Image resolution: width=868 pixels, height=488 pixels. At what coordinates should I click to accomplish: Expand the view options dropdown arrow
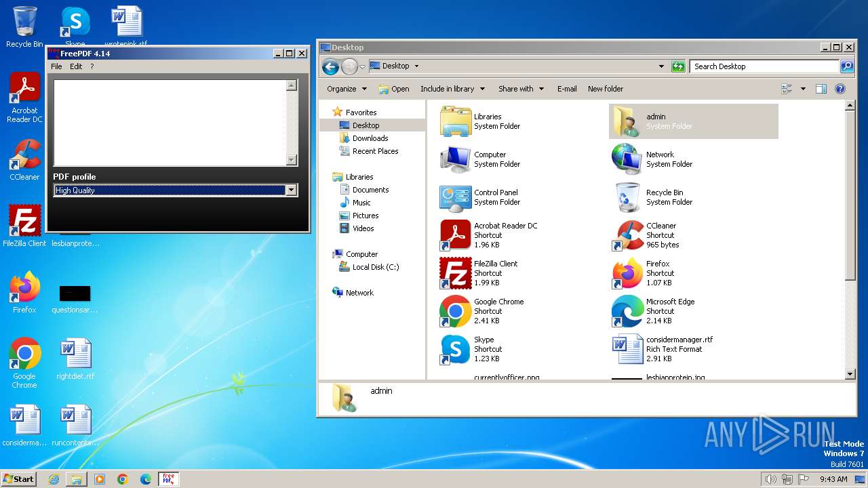tap(803, 89)
